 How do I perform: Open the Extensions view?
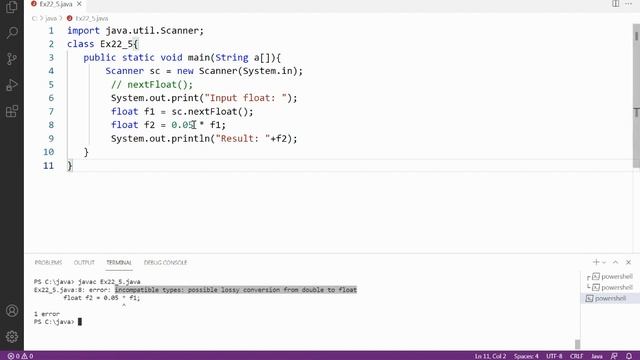[12, 111]
